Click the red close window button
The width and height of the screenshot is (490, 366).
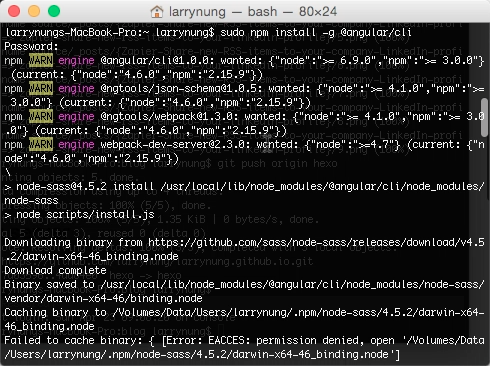(14, 11)
